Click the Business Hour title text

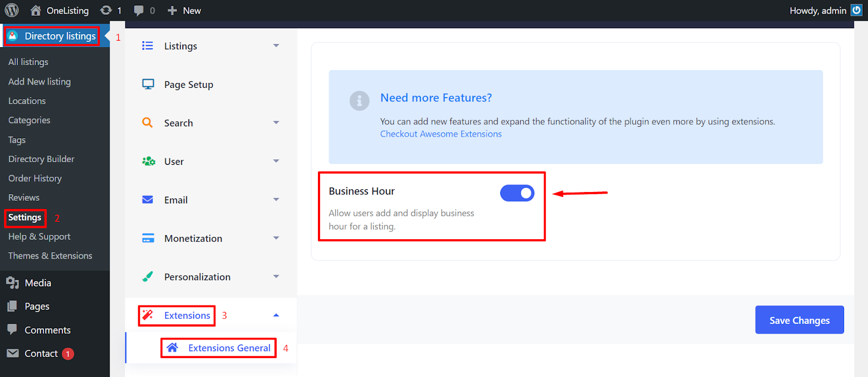(362, 191)
